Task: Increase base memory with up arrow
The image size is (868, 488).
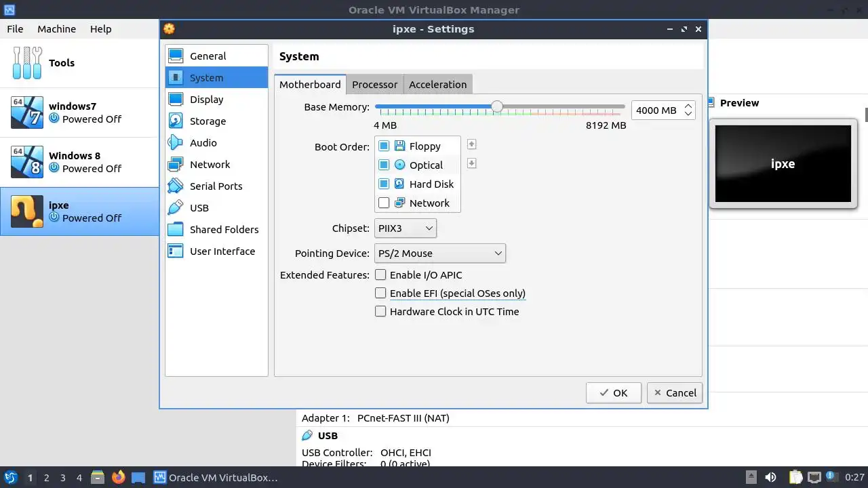Action: point(688,106)
